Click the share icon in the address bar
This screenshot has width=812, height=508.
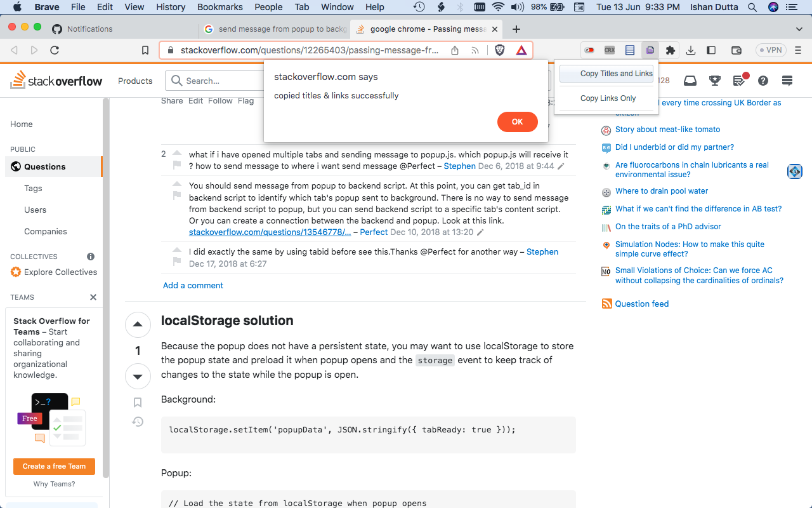pos(455,50)
